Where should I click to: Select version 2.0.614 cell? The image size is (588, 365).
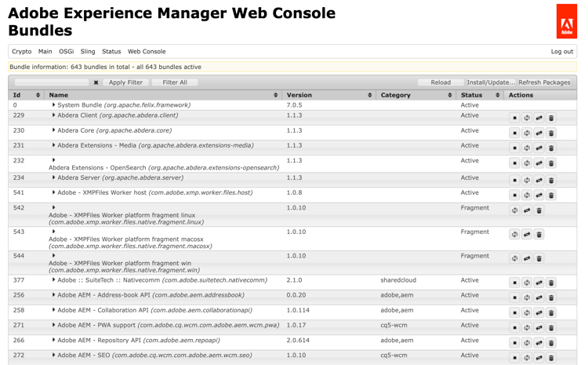pyautogui.click(x=298, y=340)
